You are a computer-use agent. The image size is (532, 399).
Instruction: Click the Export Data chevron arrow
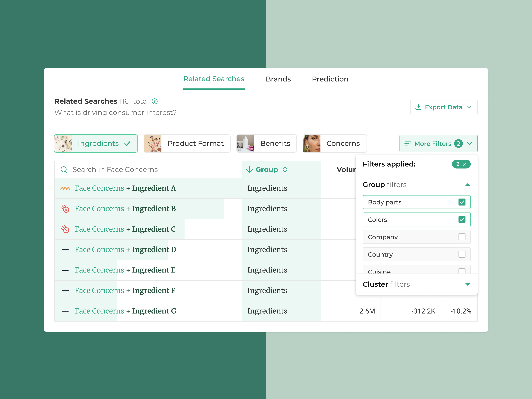[x=469, y=107]
